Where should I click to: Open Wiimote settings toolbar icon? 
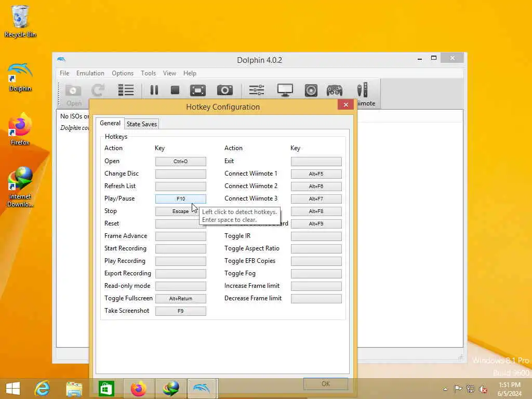click(362, 90)
